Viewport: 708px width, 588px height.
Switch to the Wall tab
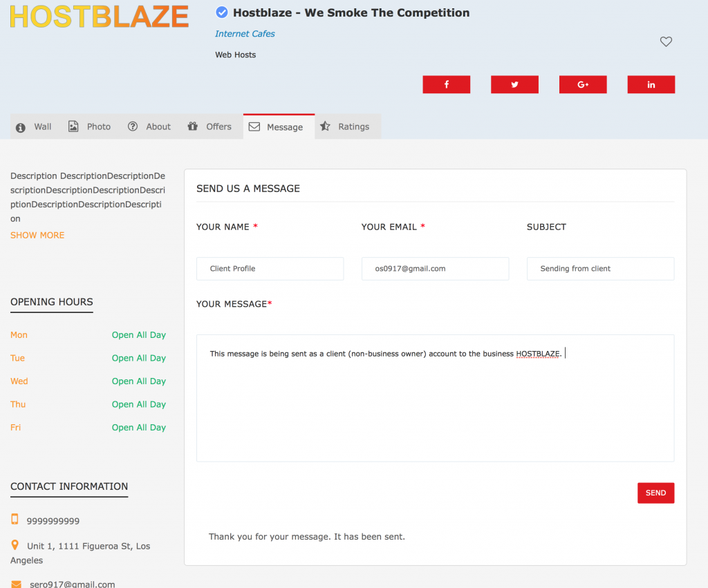tap(42, 126)
